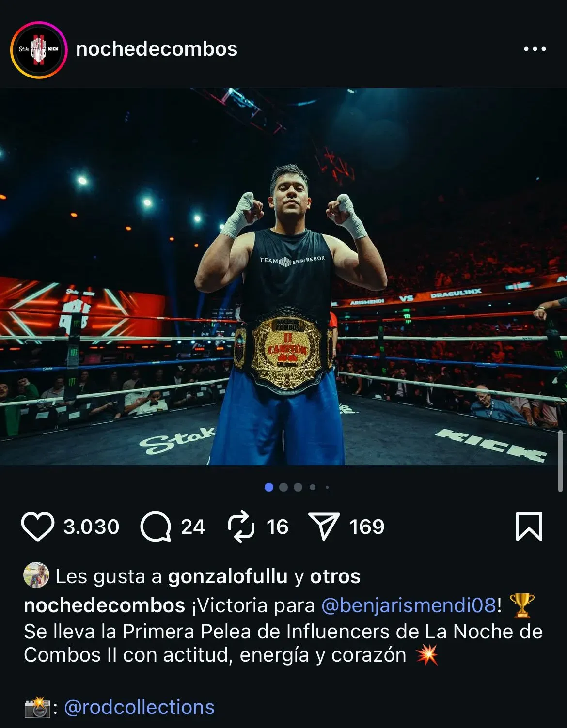Tap gonzalofullu small avatar next to likes
The height and width of the screenshot is (728, 567).
[36, 575]
